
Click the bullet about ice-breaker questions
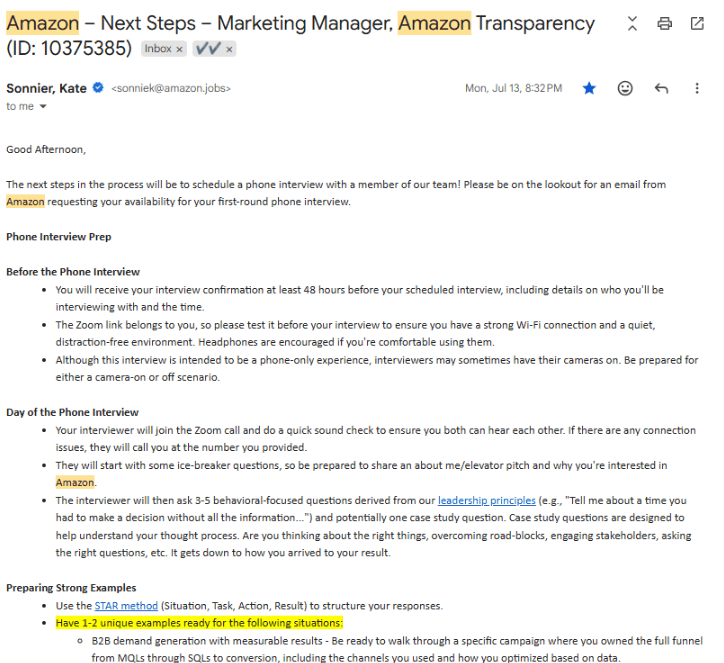[361, 474]
